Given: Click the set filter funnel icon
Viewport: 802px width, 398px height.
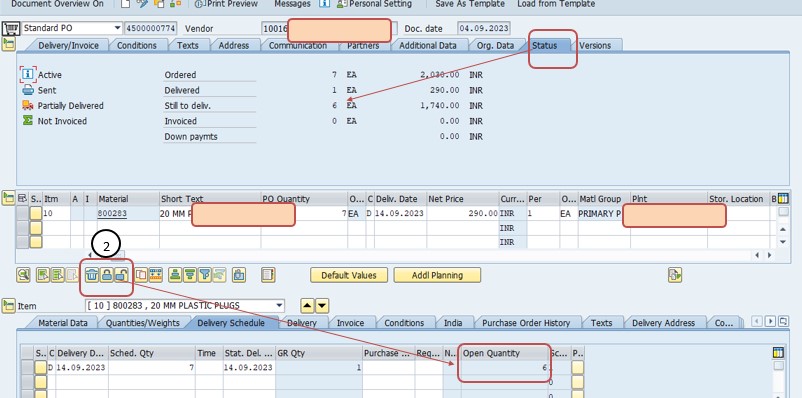Looking at the screenshot, I should 205,275.
